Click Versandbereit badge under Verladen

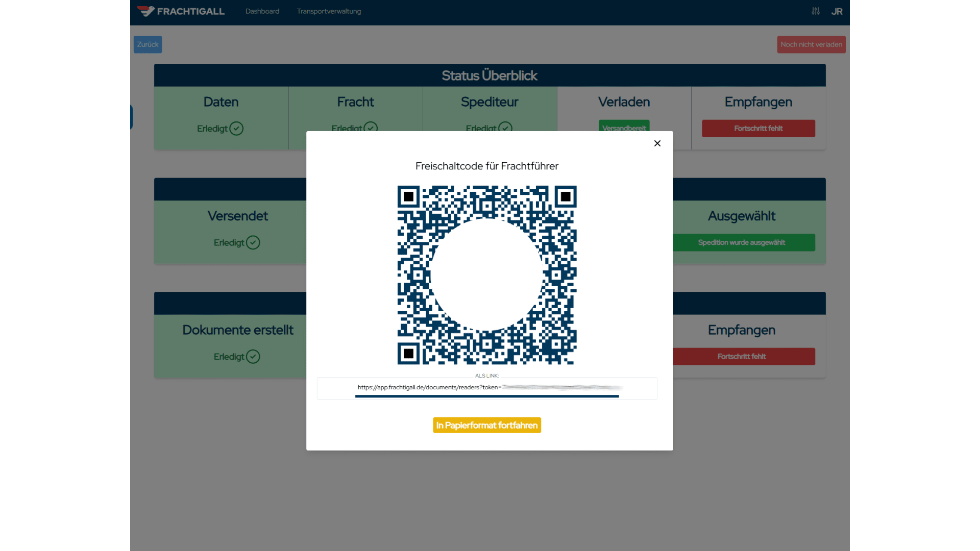[x=624, y=126]
